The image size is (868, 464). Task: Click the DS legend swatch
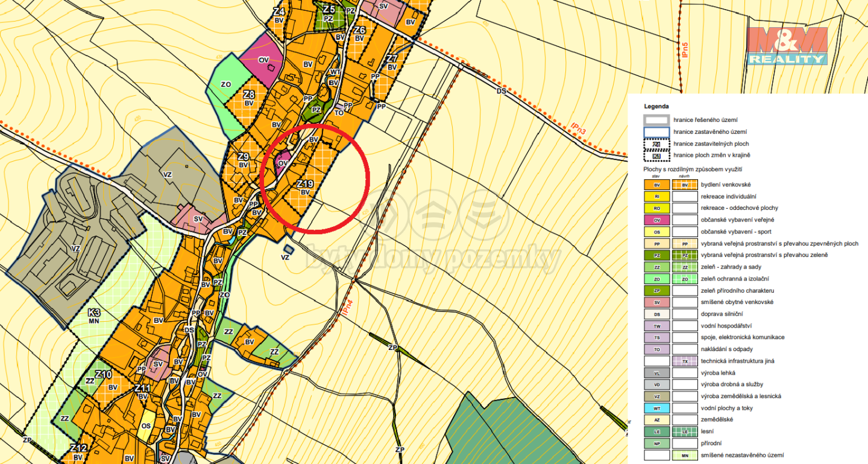[657, 314]
